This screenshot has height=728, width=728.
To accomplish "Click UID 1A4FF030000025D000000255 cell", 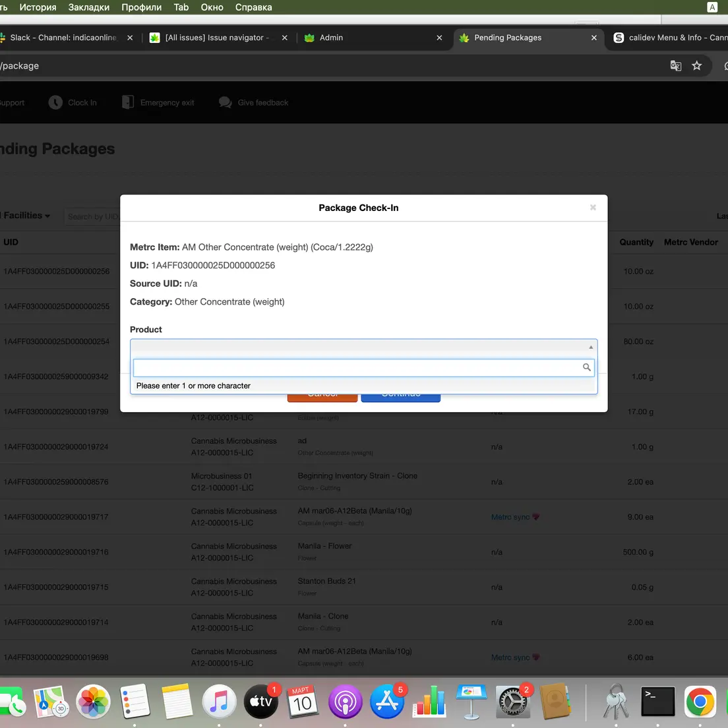I will [x=57, y=306].
